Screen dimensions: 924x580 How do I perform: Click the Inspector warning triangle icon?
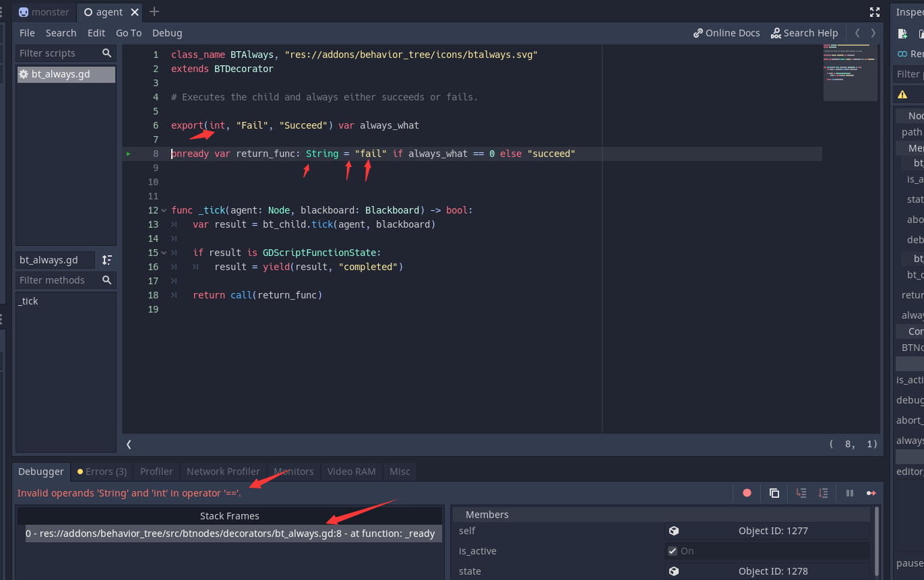pyautogui.click(x=902, y=94)
